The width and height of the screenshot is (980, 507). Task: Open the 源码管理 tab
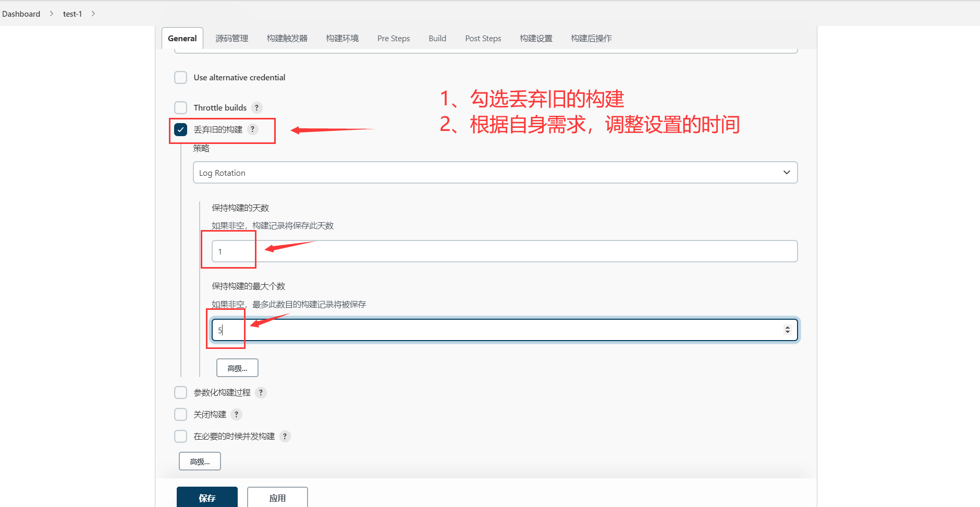point(231,38)
